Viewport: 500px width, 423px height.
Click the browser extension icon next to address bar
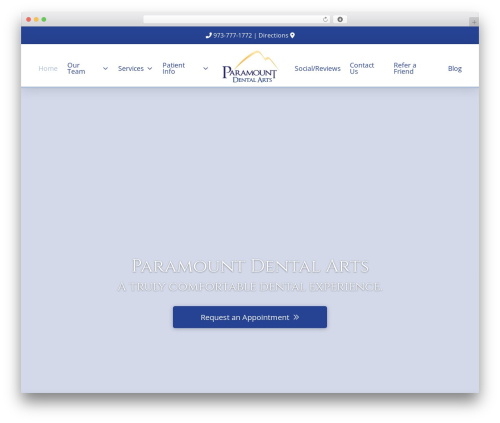(x=340, y=19)
